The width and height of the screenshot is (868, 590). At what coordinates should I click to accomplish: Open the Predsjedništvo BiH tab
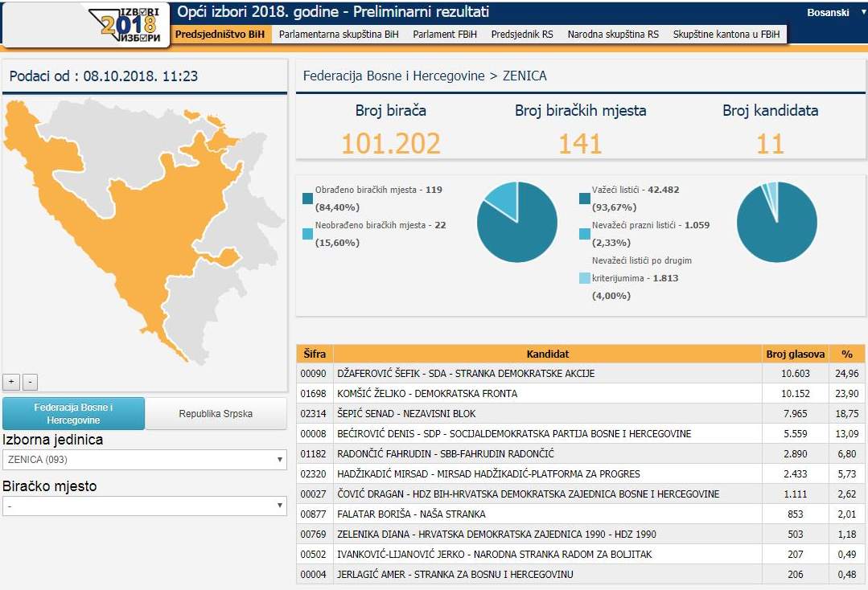[220, 35]
